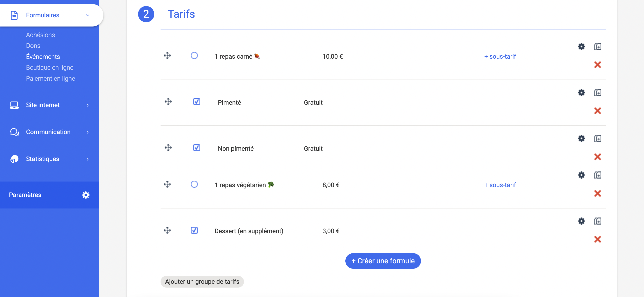Duplicate the Non pimenté option
Image resolution: width=644 pixels, height=297 pixels.
pos(597,138)
